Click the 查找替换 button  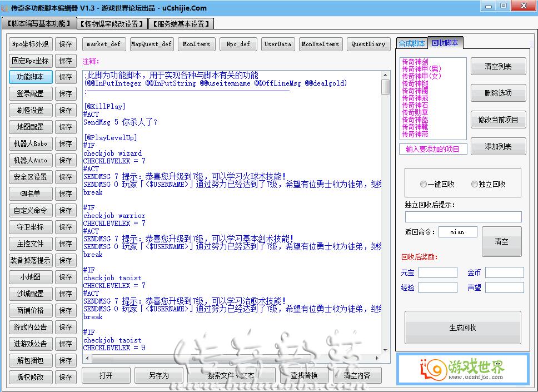305,375
